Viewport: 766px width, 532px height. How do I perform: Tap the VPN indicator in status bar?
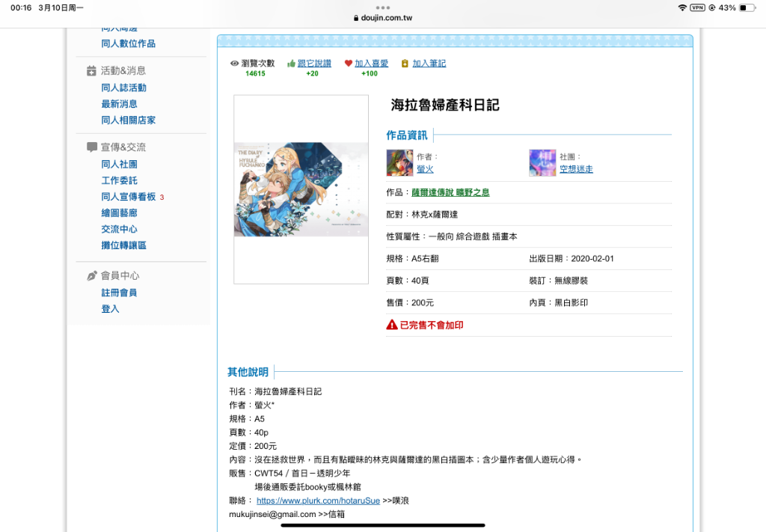coord(698,7)
